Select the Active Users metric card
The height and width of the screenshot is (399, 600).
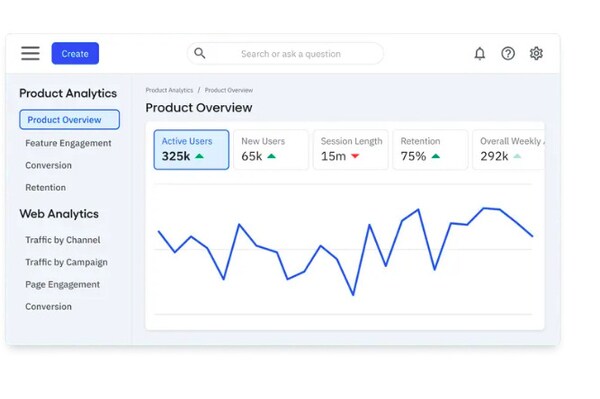pyautogui.click(x=191, y=150)
